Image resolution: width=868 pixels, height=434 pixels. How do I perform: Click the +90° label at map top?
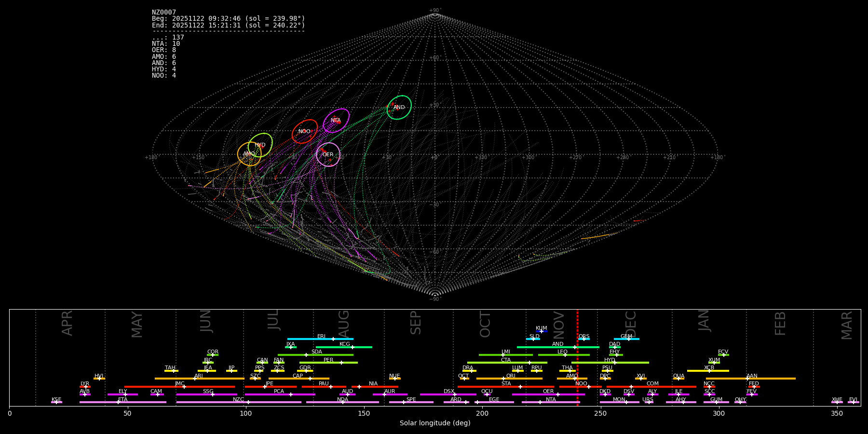pyautogui.click(x=434, y=11)
